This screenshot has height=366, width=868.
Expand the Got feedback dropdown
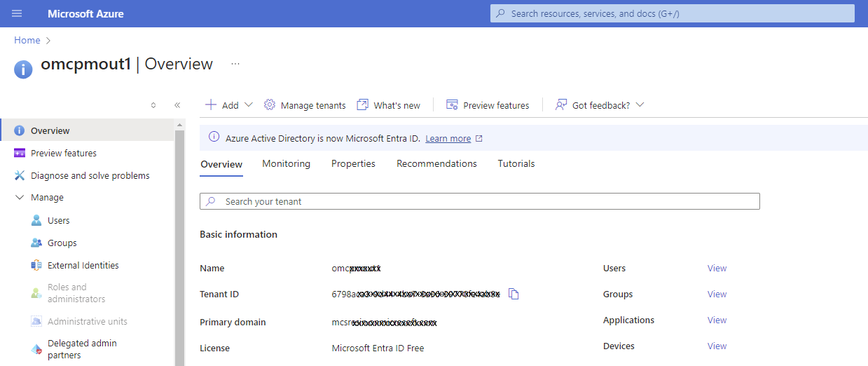tap(639, 105)
